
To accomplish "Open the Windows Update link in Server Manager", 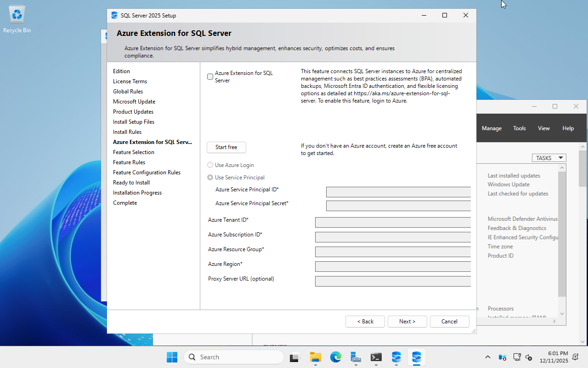I will pos(508,184).
